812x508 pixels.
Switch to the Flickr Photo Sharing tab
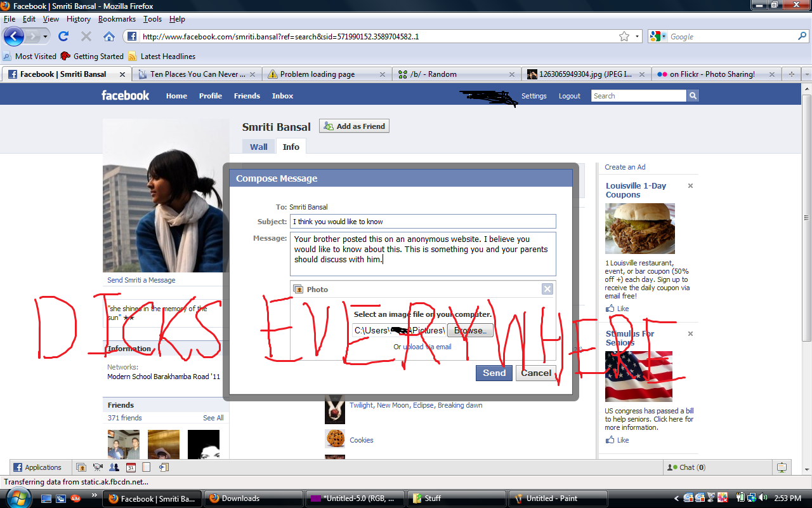point(715,74)
